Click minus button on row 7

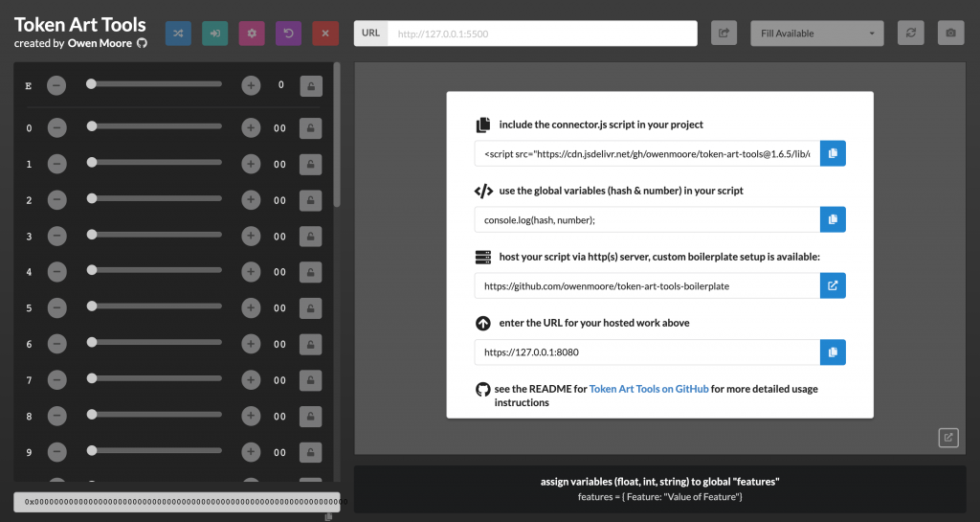tap(56, 380)
